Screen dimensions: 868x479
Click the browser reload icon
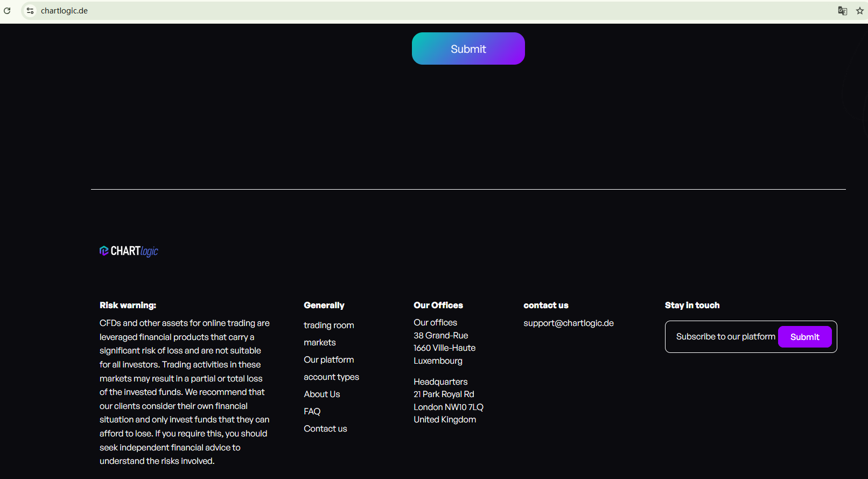pyautogui.click(x=7, y=11)
